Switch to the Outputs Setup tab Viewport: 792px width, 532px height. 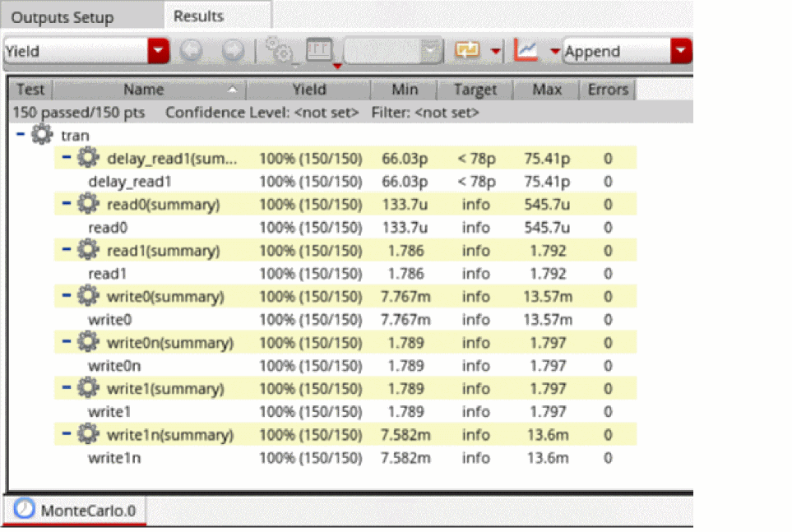[63, 16]
